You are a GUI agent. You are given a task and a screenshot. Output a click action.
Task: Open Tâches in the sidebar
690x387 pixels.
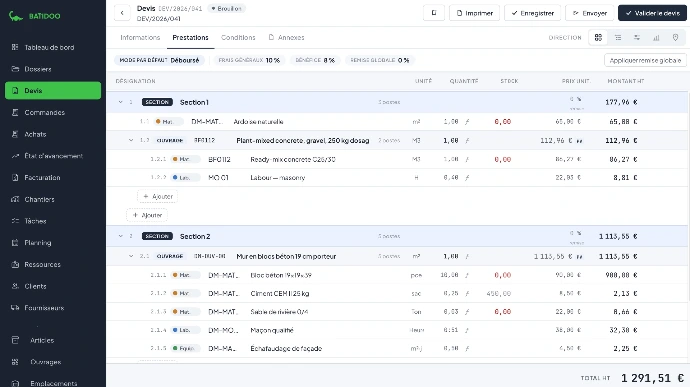tap(35, 221)
